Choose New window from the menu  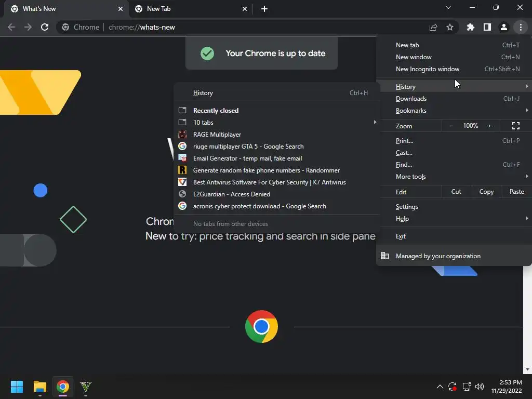pyautogui.click(x=454, y=57)
